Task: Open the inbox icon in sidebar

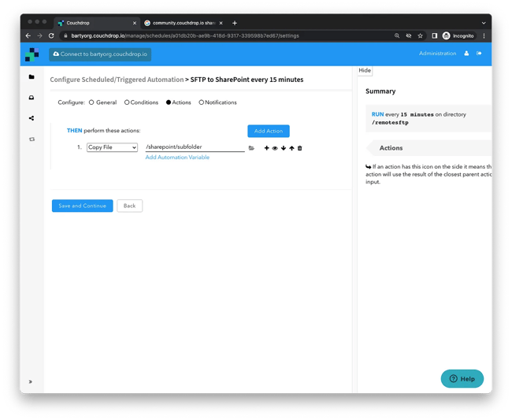Action: point(32,98)
